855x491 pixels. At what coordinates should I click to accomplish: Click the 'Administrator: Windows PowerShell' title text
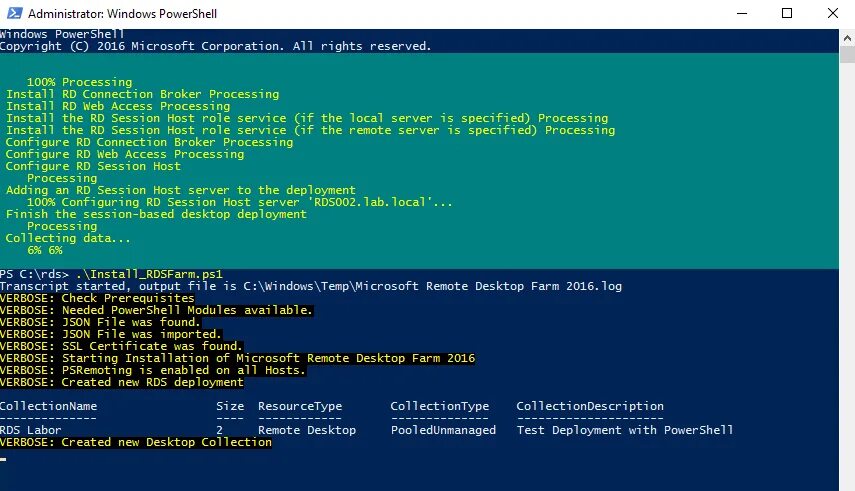pyautogui.click(x=122, y=14)
